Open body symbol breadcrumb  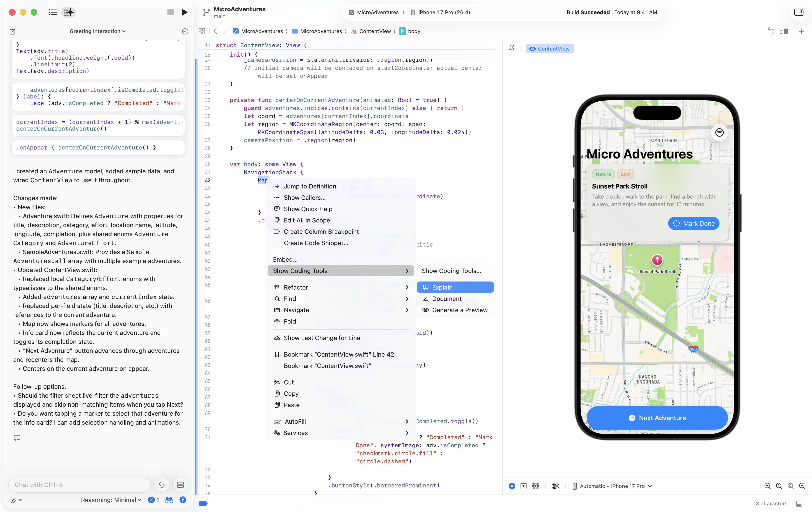coord(410,31)
